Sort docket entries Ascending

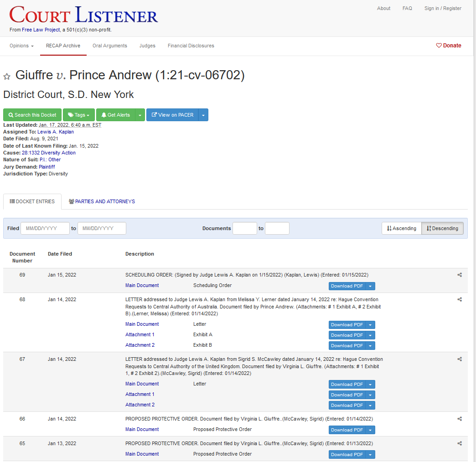click(x=402, y=228)
